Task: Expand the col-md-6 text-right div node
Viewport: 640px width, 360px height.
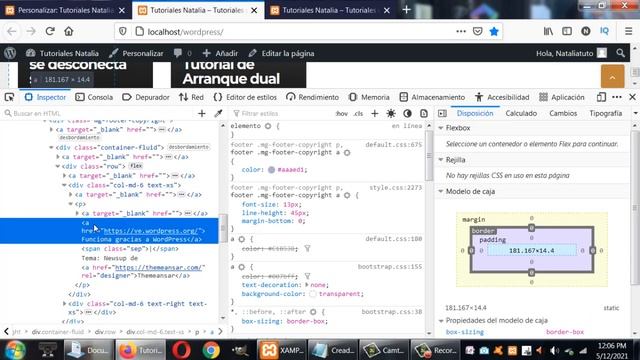Action: click(x=64, y=304)
